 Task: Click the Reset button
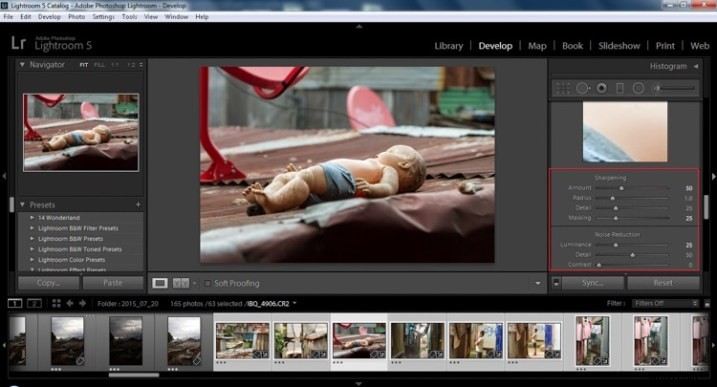(663, 283)
